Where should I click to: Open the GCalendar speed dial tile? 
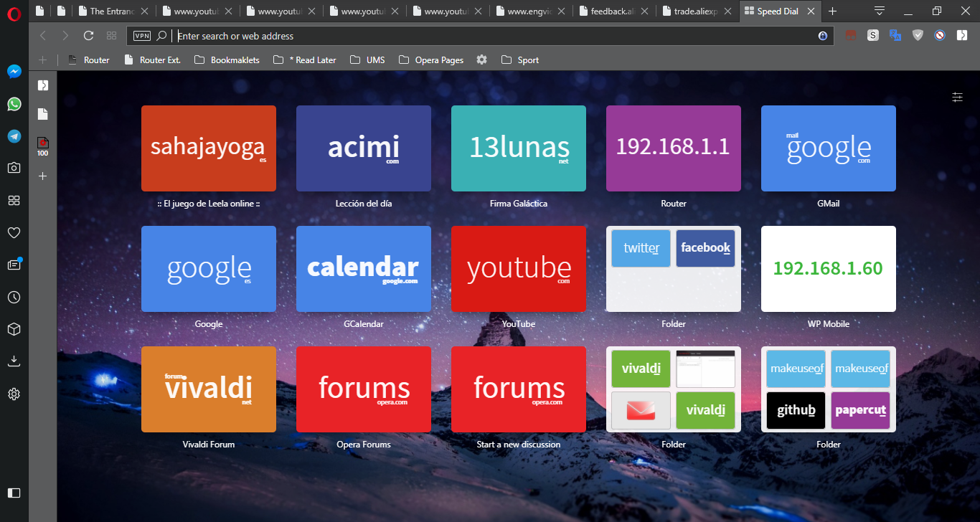click(x=364, y=269)
